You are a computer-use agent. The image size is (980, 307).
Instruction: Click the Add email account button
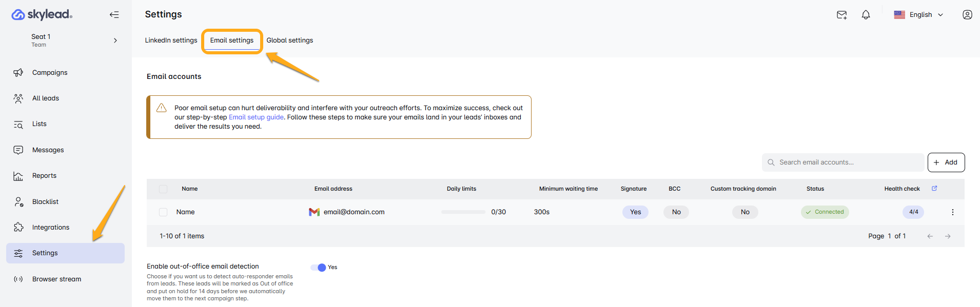pyautogui.click(x=946, y=162)
